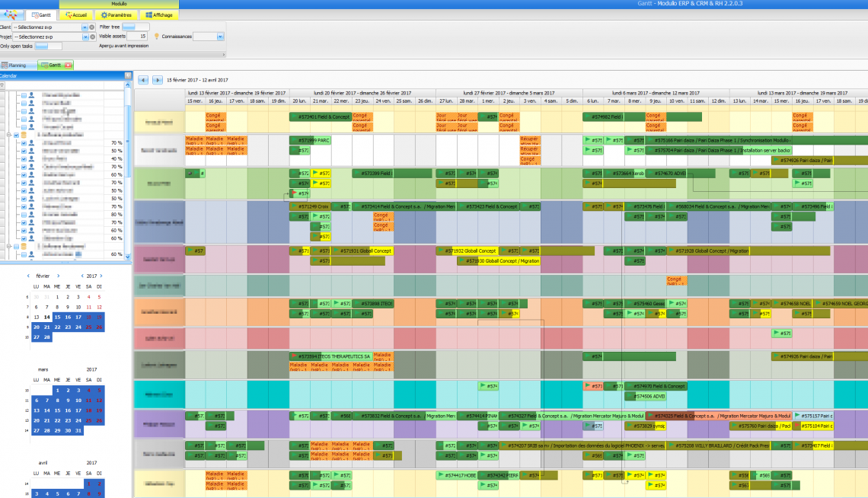Viewport: 868px width, 498px height.
Task: Click the Connaissances lightbulb icon
Action: [x=156, y=36]
